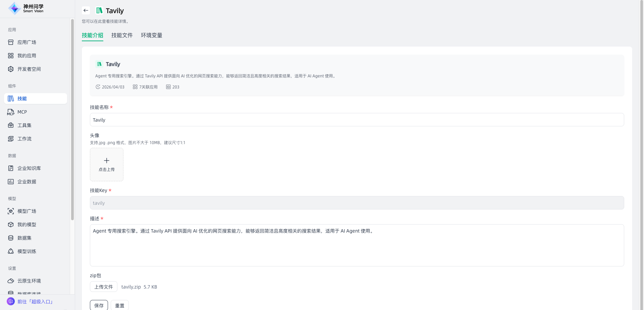
Task: Open the 工作流 menu entry
Action: coord(36,139)
